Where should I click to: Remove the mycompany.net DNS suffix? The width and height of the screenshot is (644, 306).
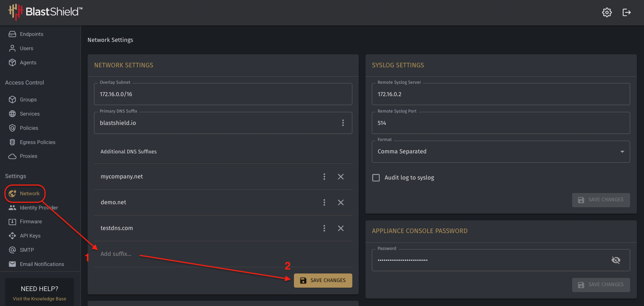tap(341, 177)
